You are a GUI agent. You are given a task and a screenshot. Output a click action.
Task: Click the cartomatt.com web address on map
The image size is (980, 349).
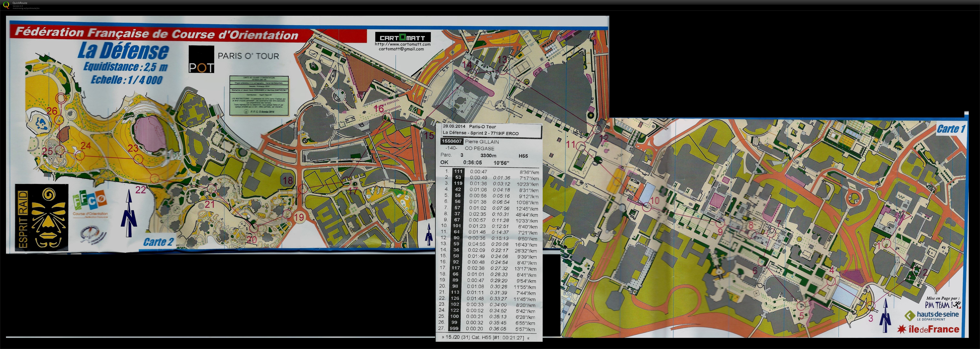(x=403, y=44)
